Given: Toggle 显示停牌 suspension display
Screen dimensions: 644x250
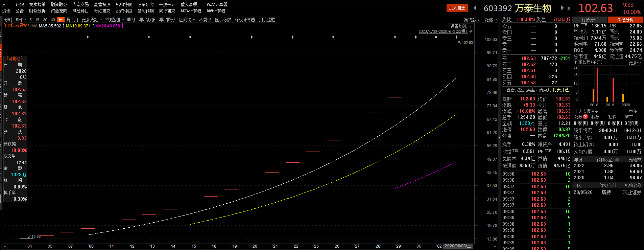Looking at the screenshot, I should pos(223,20).
